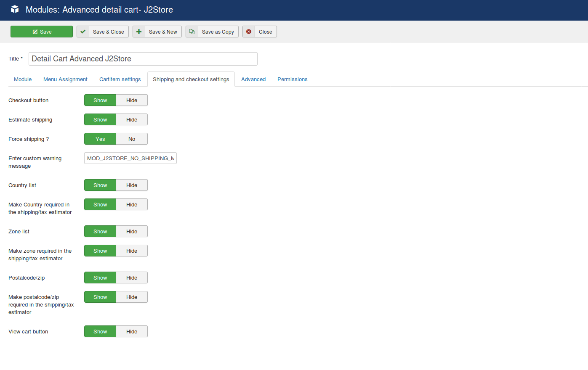Click the 'Estimate shipping' label

pyautogui.click(x=30, y=120)
